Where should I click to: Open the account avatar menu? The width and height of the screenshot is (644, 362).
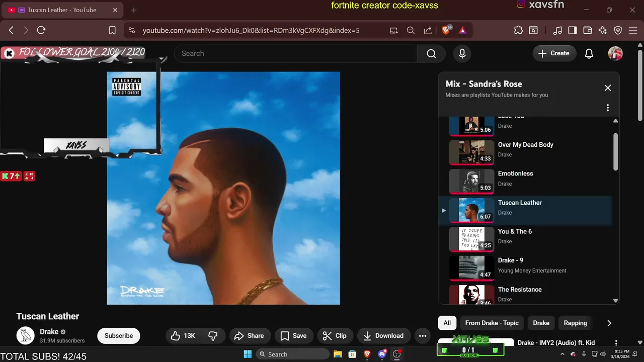615,53
